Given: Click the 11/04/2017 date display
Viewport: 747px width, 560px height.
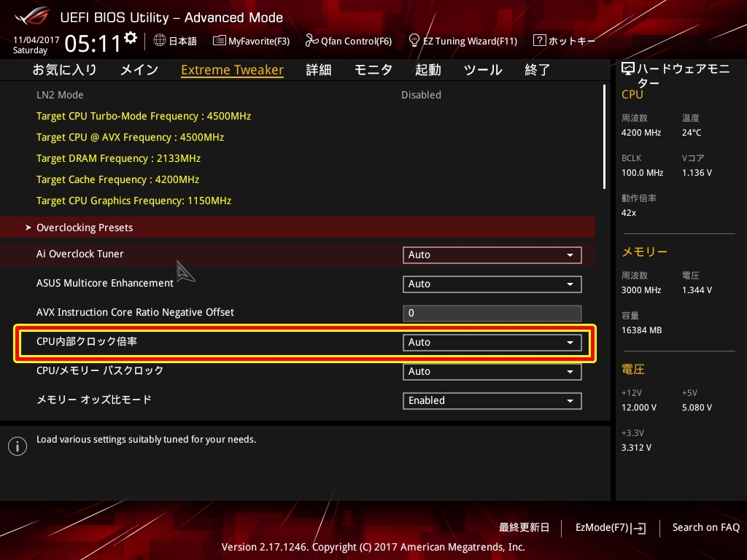Looking at the screenshot, I should coord(36,40).
